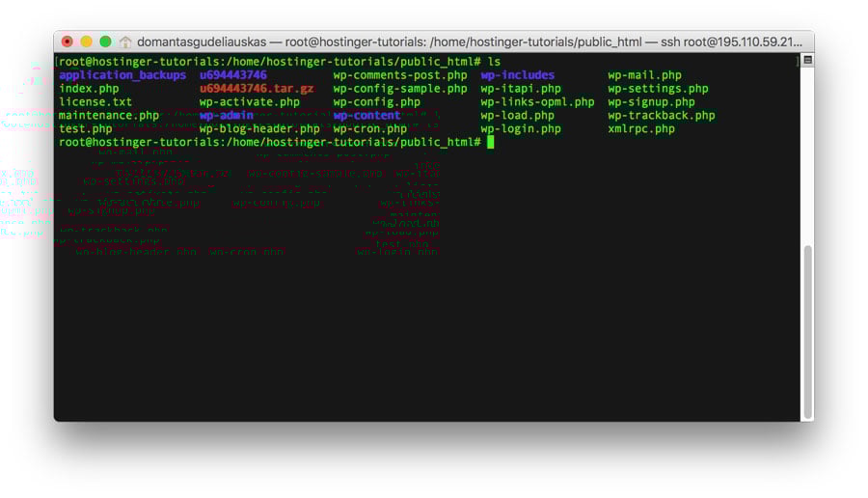Minimize the terminal using yellow button
Screen dimensions: 868x498
(86, 41)
